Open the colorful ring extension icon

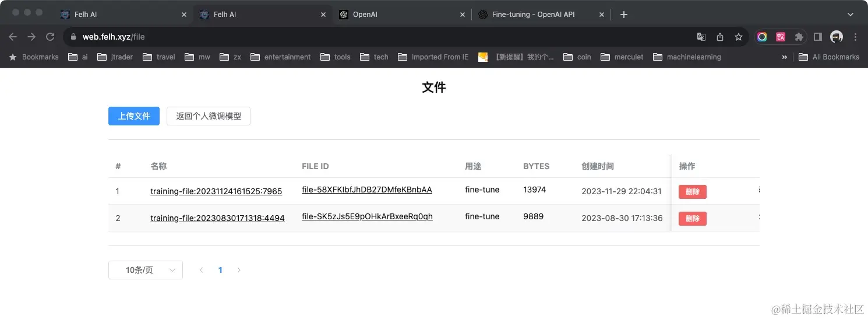click(762, 37)
